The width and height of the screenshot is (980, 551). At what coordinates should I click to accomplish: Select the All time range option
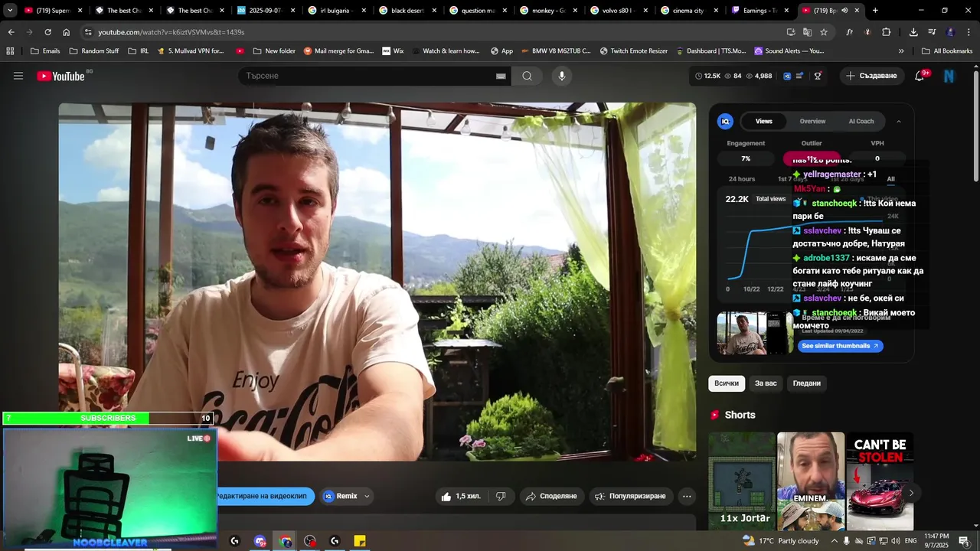click(890, 179)
